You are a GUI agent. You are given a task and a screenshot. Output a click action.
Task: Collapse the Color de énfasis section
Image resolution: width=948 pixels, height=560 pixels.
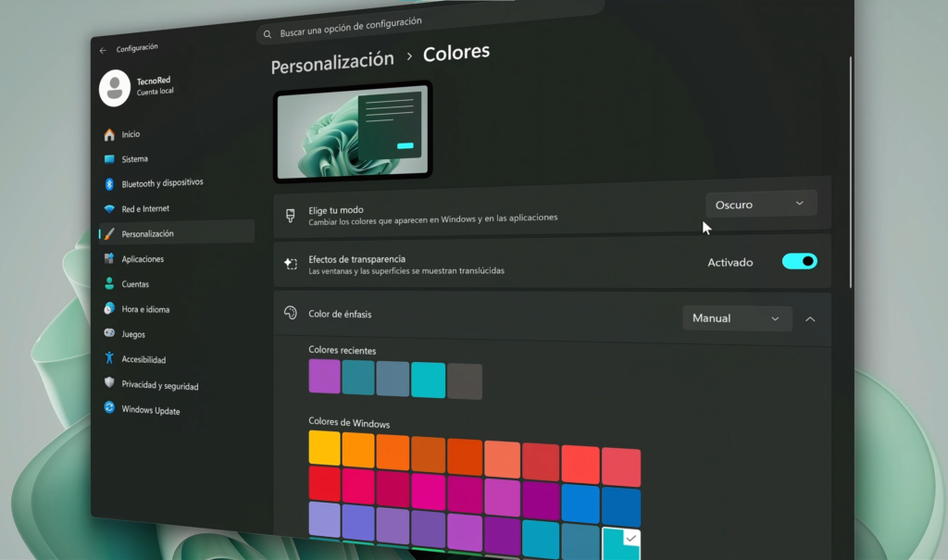pos(810,318)
